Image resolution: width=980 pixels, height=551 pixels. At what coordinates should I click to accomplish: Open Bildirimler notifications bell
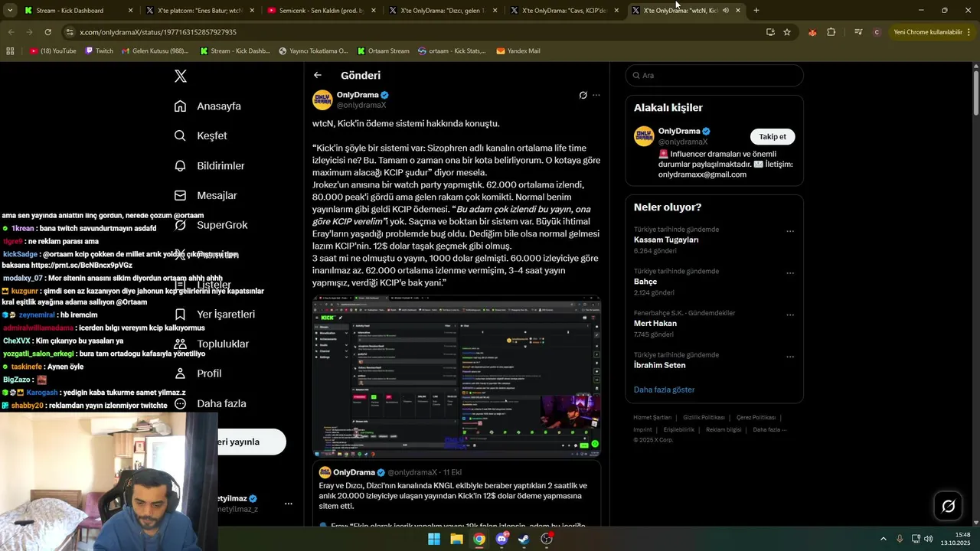[209, 165]
